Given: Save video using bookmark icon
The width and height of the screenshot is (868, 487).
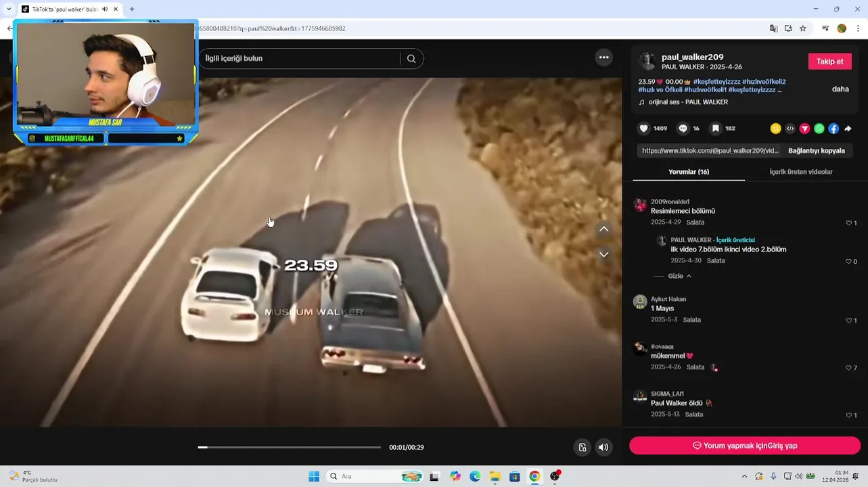Looking at the screenshot, I should [x=715, y=129].
